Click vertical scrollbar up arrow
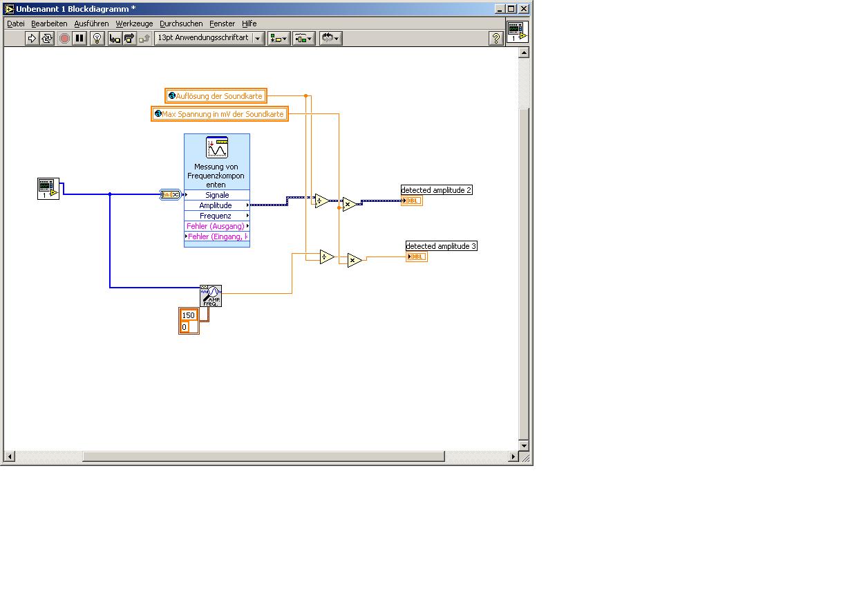This screenshot has width=868, height=614. point(524,53)
